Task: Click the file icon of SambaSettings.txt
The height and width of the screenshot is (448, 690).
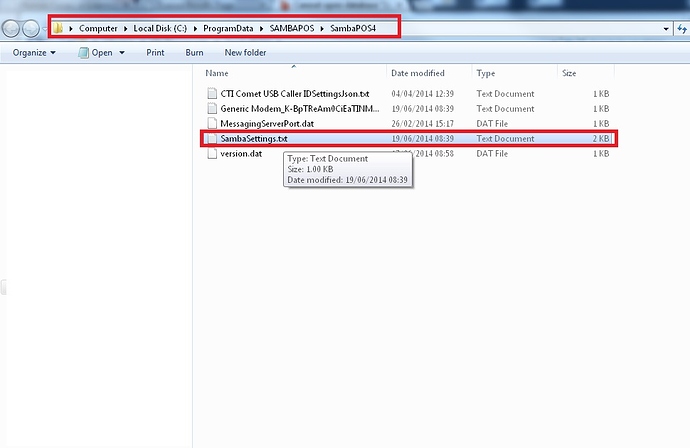Action: click(x=212, y=138)
